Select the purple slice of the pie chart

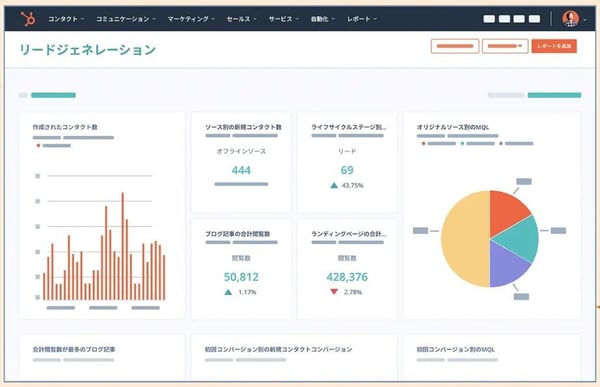click(505, 266)
